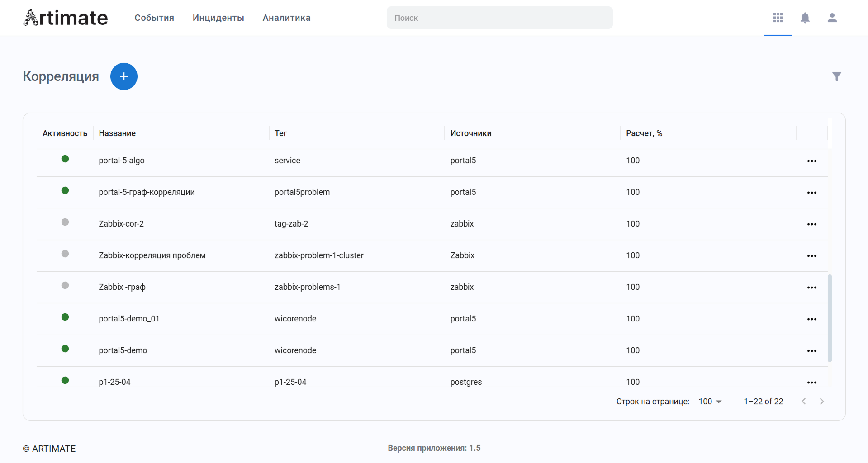The width and height of the screenshot is (868, 463).
Task: Open three-dot menu for portal5-demo row
Action: click(x=811, y=351)
